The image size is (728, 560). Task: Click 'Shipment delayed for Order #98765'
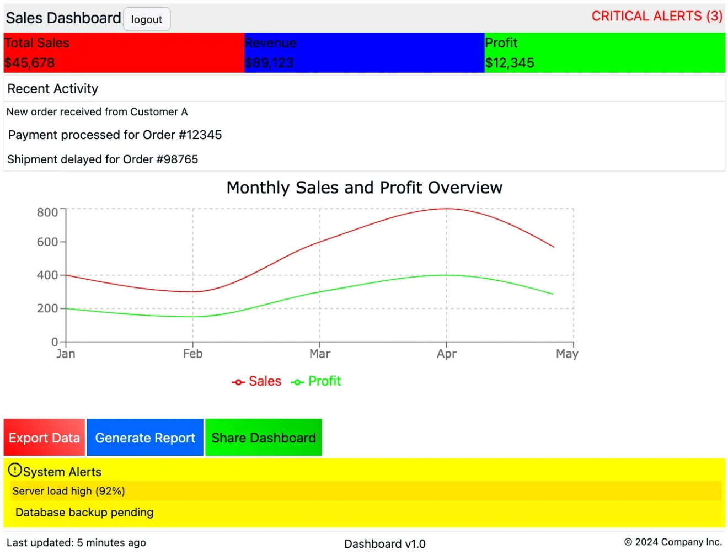(x=103, y=159)
